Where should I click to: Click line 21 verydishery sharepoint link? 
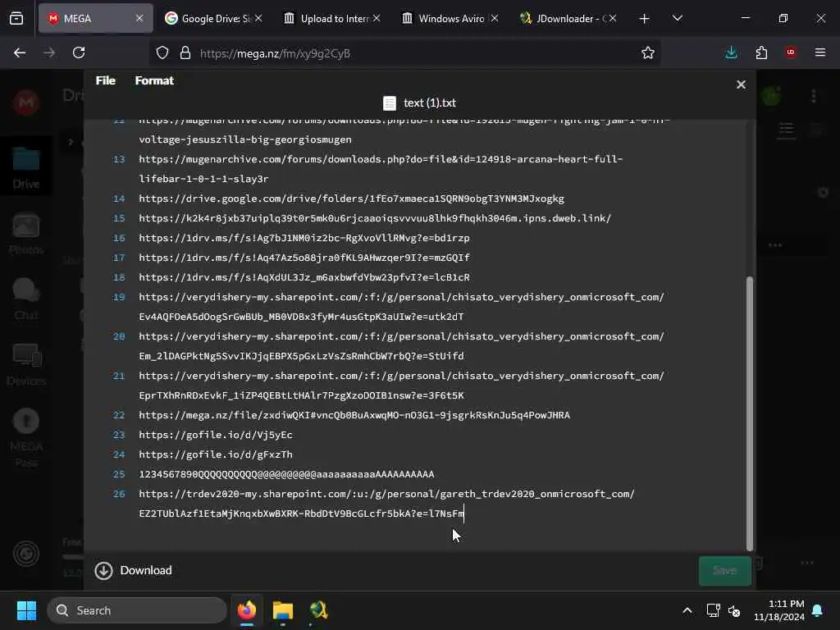[402, 386]
